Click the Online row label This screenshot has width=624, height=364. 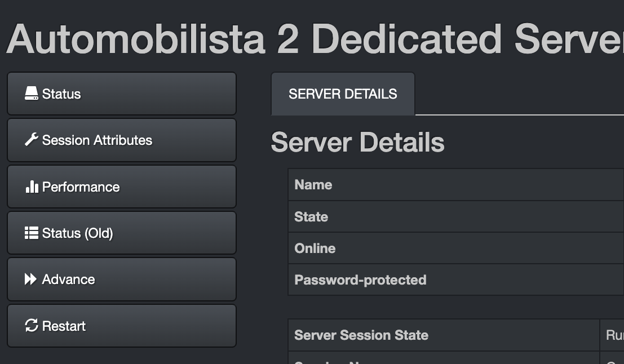[x=315, y=248]
